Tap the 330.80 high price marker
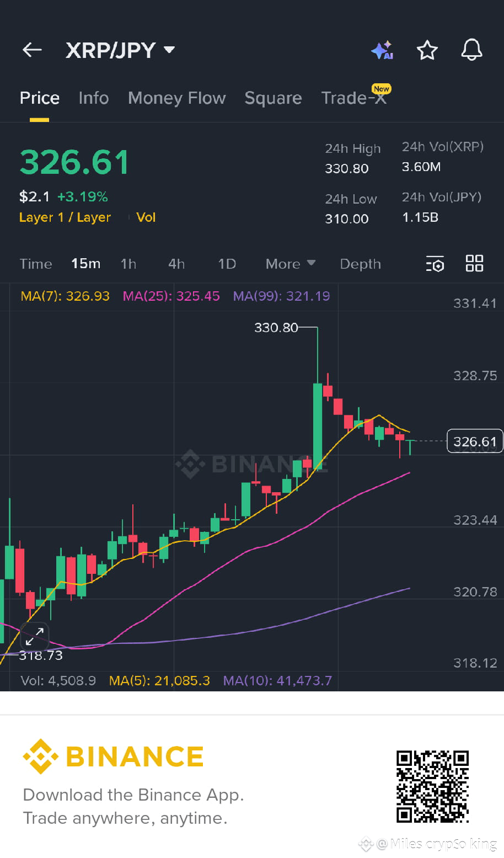 pyautogui.click(x=276, y=328)
